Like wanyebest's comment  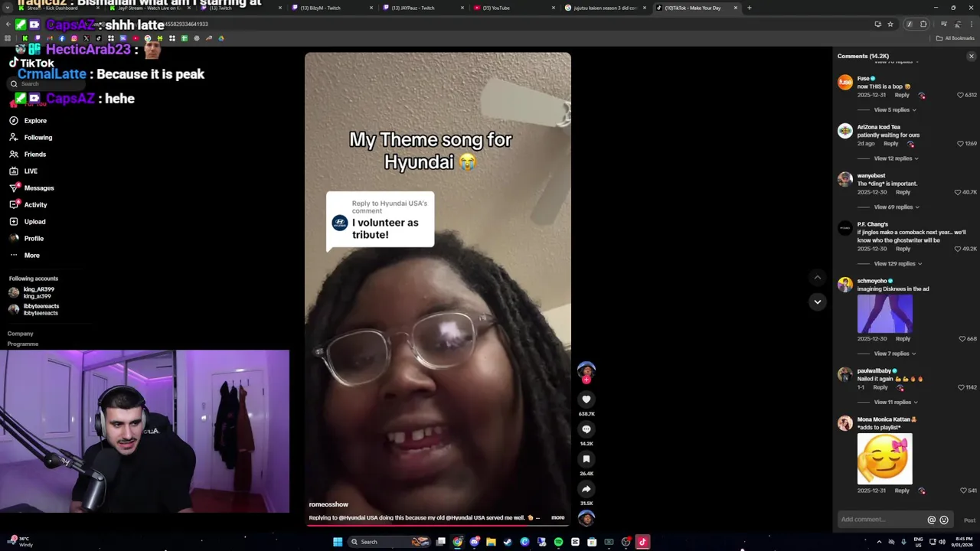pos(958,192)
